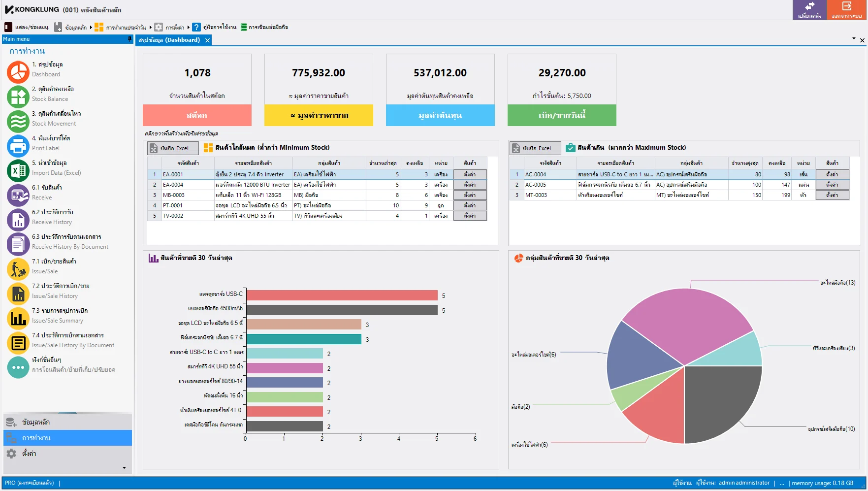The width and height of the screenshot is (868, 491).
Task: Open the Stock Balance icon
Action: tap(18, 97)
